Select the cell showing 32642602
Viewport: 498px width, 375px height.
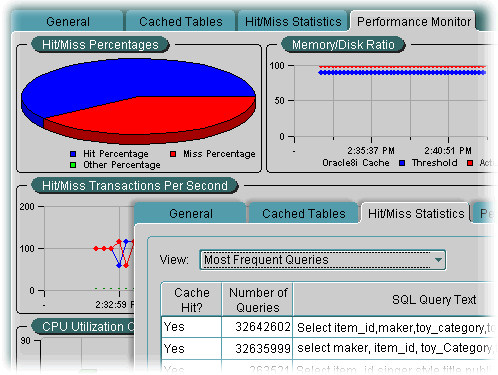tap(257, 327)
